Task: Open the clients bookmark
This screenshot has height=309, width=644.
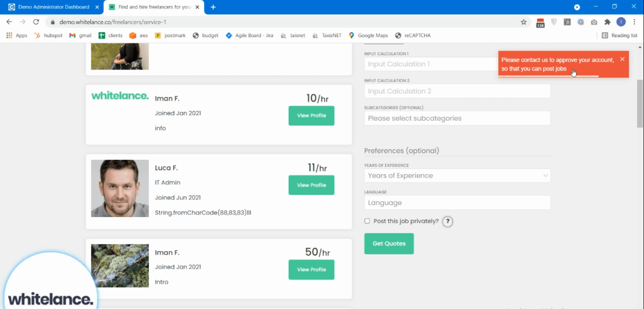Action: (110, 35)
